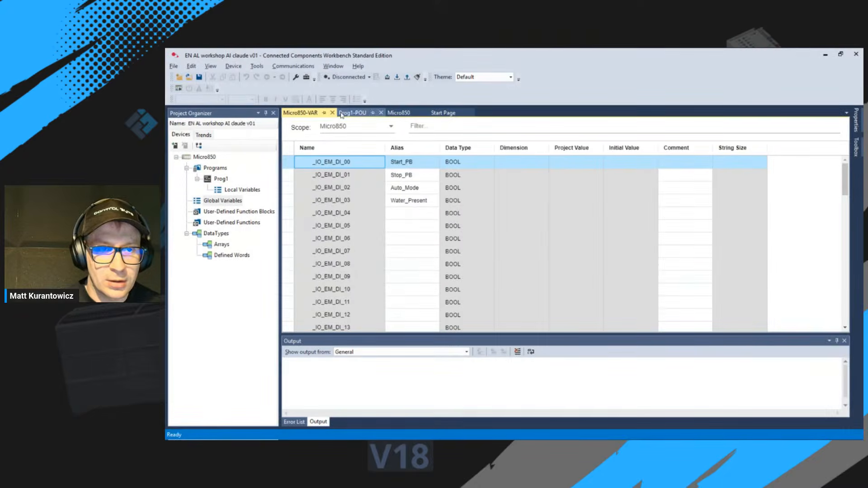Image resolution: width=868 pixels, height=488 pixels.
Task: Open the File menu
Action: coord(174,66)
